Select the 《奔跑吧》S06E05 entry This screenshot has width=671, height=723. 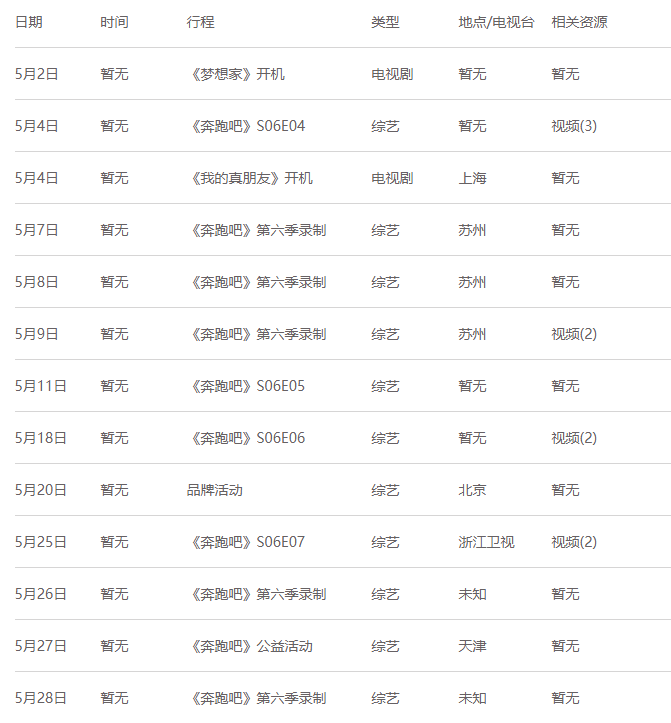pos(246,386)
